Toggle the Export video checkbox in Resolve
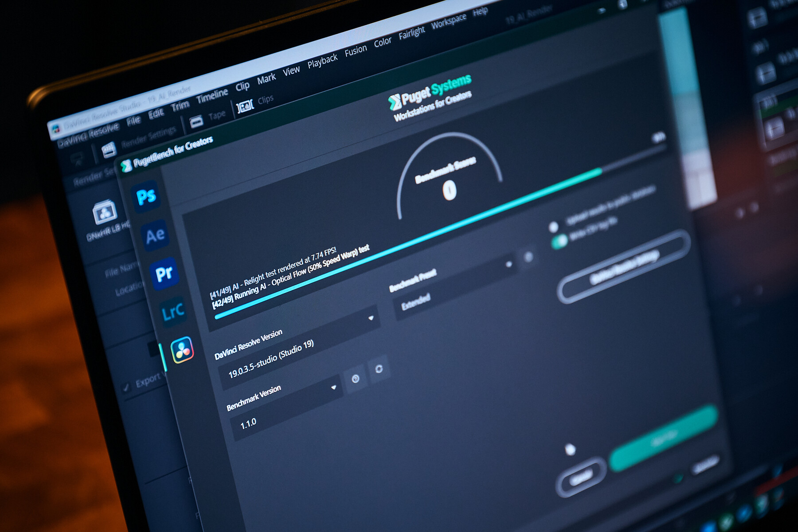This screenshot has height=532, width=798. tap(127, 387)
